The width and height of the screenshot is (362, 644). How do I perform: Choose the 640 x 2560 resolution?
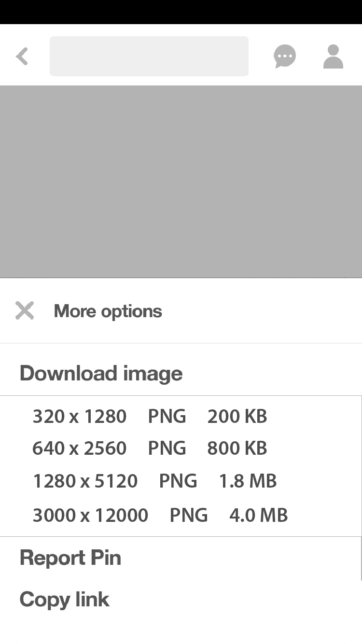point(80,448)
